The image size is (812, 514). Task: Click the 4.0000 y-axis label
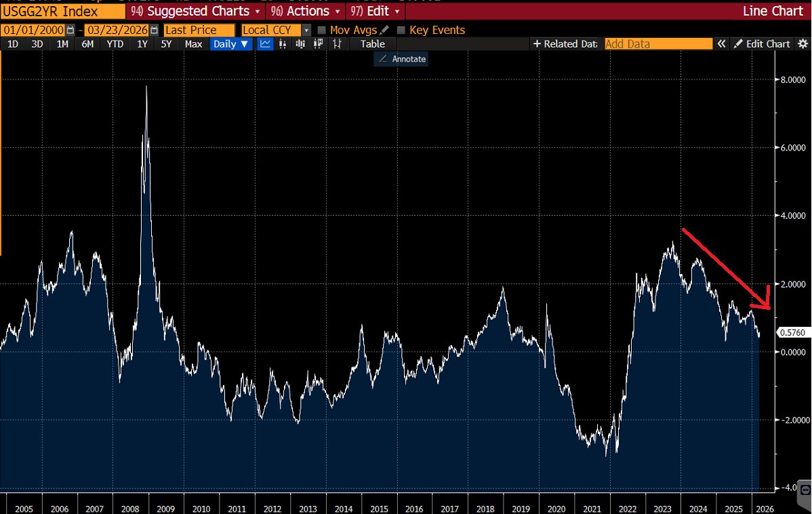[x=793, y=216]
